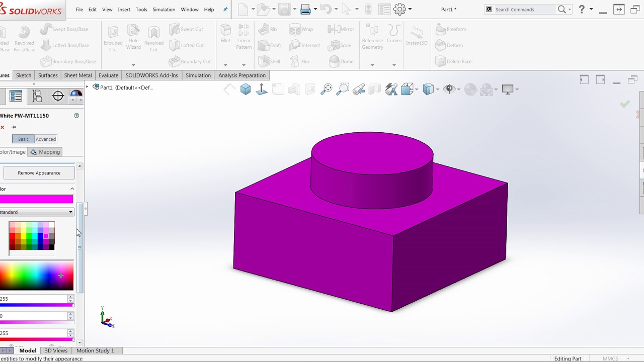
Task: Pin the appearance property panel
Action: [14, 127]
